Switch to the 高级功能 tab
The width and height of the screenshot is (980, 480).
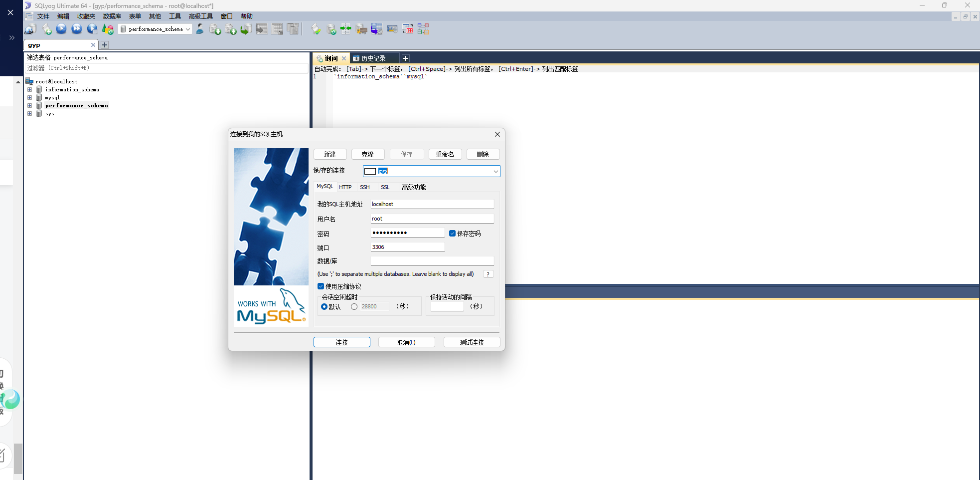pos(414,187)
